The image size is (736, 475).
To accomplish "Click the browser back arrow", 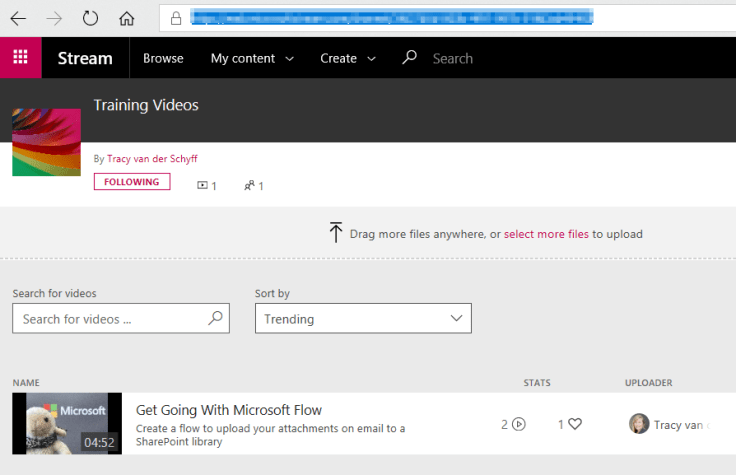I will click(x=19, y=18).
